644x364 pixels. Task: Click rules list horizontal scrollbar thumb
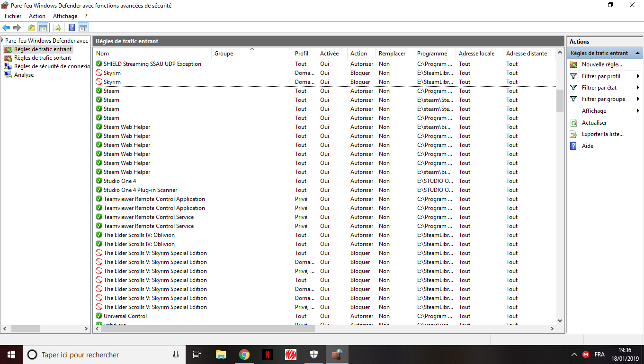208,328
